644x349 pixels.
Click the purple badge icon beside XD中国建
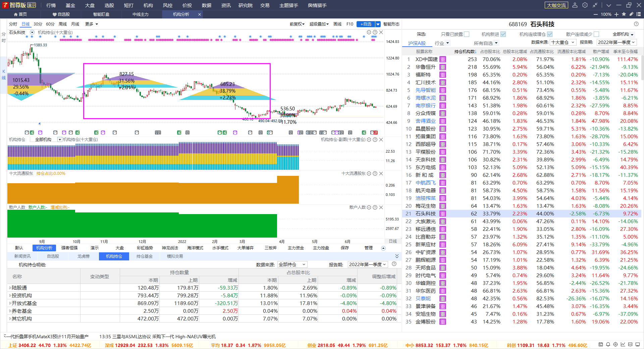coord(443,59)
